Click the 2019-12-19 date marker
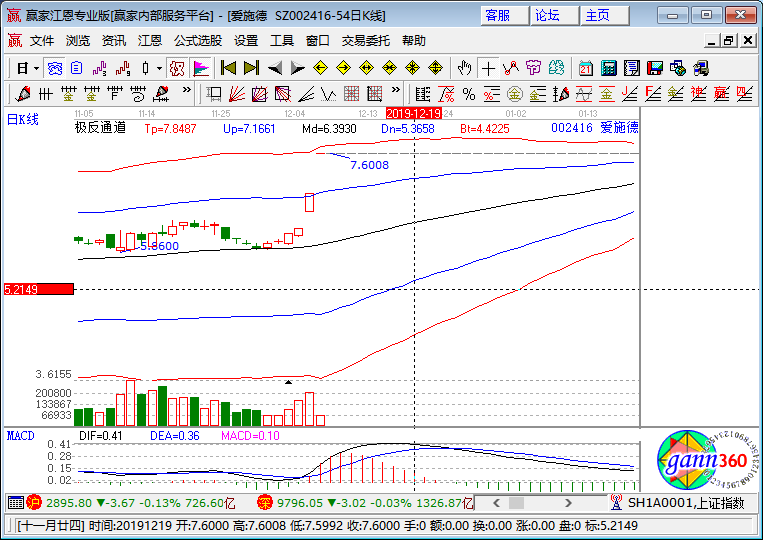This screenshot has width=763, height=540. 414,114
